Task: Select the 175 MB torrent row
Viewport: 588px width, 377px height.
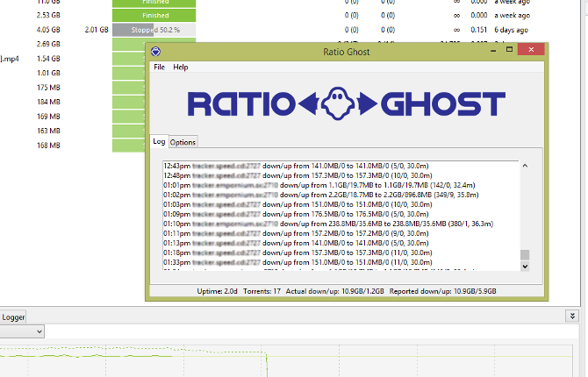Action: [48, 88]
